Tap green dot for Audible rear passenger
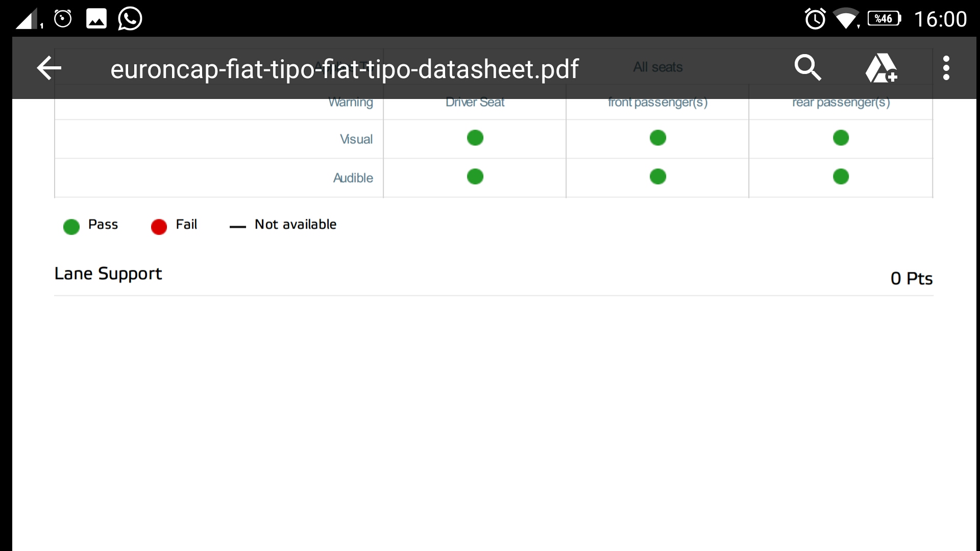 pyautogui.click(x=841, y=177)
